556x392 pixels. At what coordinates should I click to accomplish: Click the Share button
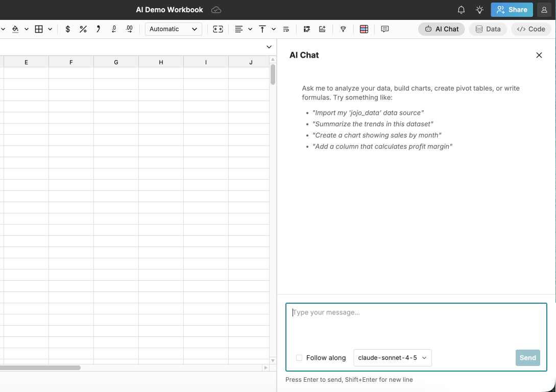[x=512, y=9]
